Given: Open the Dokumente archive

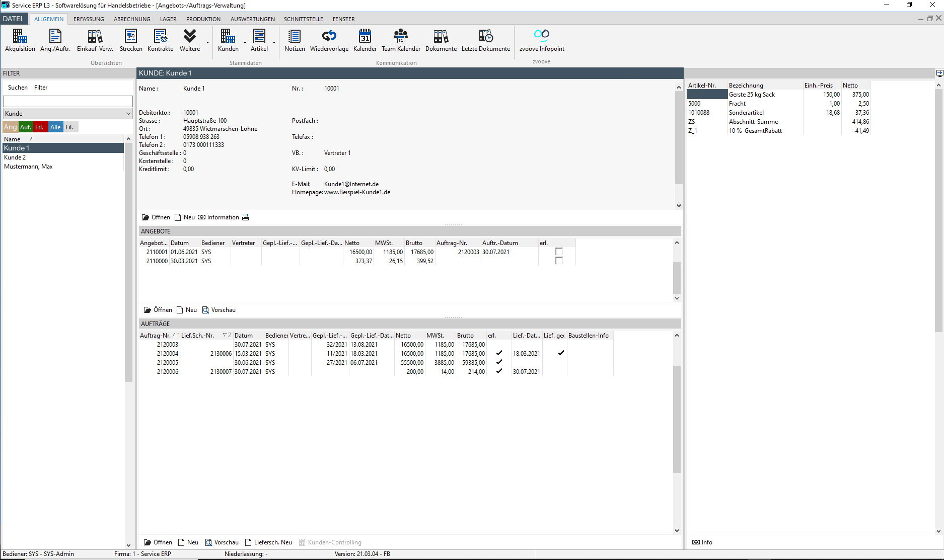Looking at the screenshot, I should click(441, 40).
